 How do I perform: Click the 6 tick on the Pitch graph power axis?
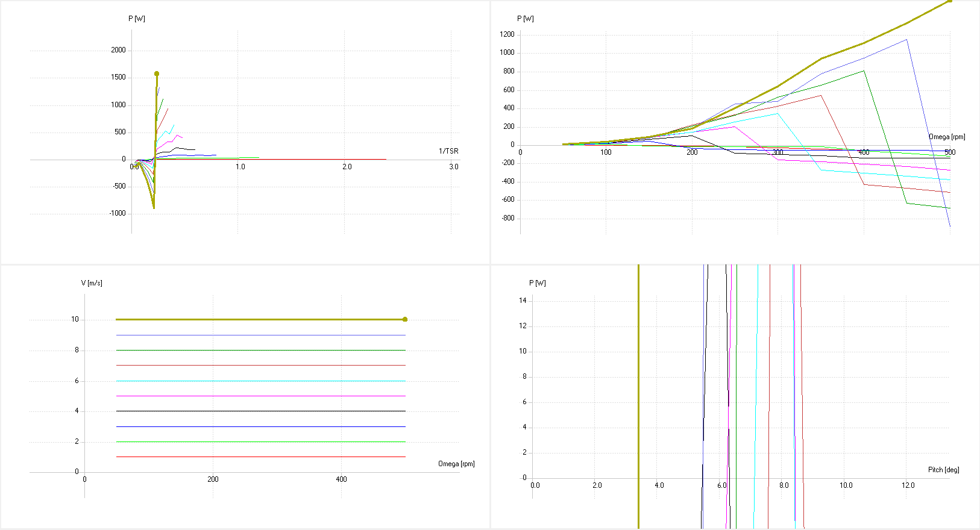pos(524,402)
